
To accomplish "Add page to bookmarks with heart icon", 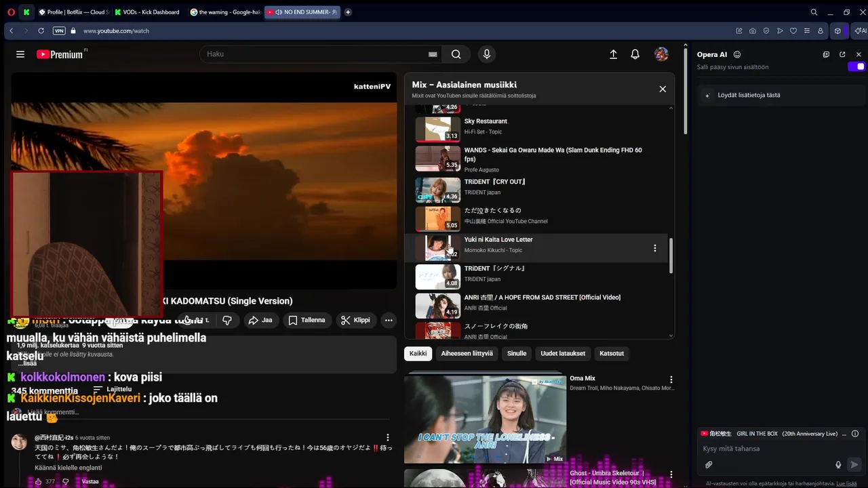I will click(x=793, y=30).
